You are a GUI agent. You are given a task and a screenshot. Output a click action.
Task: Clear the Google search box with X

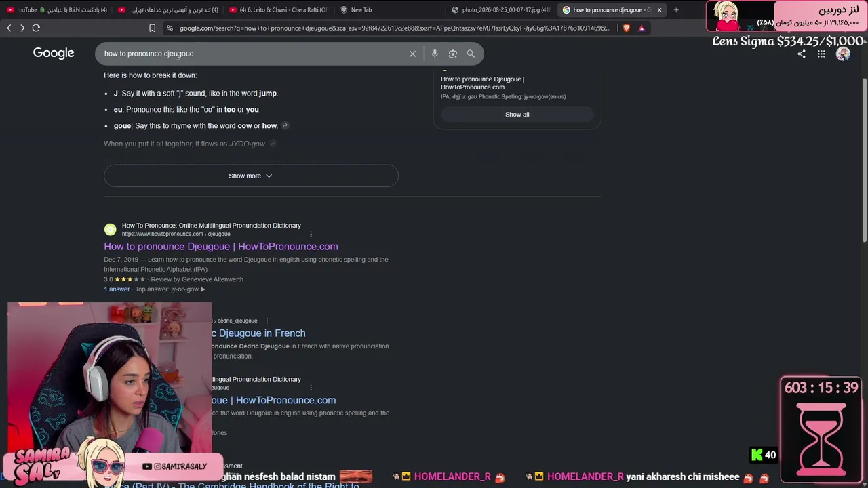(x=412, y=54)
